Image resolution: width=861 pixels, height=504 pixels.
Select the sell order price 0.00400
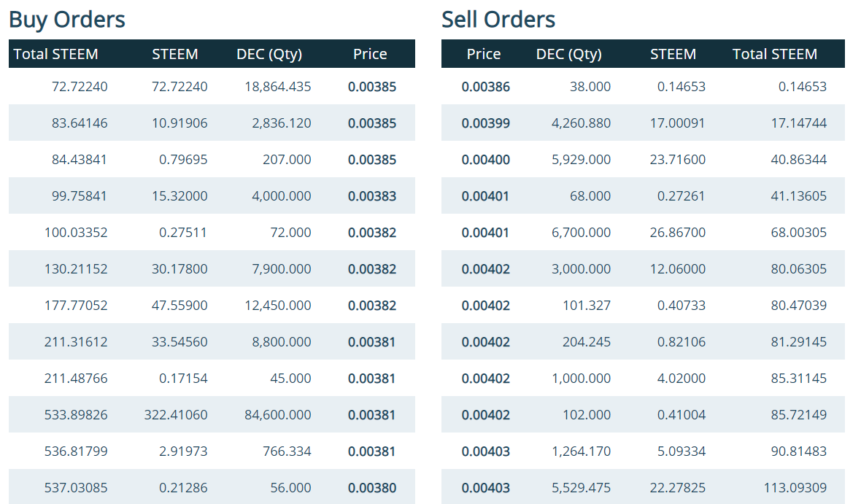pos(486,159)
